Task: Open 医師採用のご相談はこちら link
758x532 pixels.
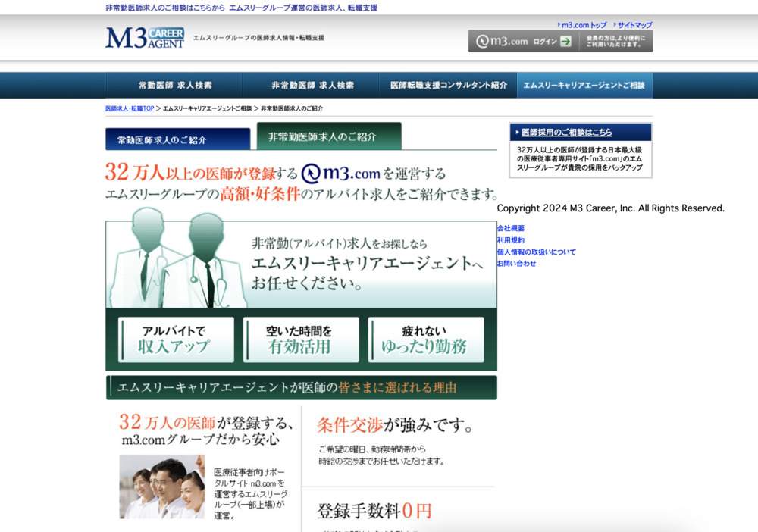Action: pyautogui.click(x=566, y=133)
